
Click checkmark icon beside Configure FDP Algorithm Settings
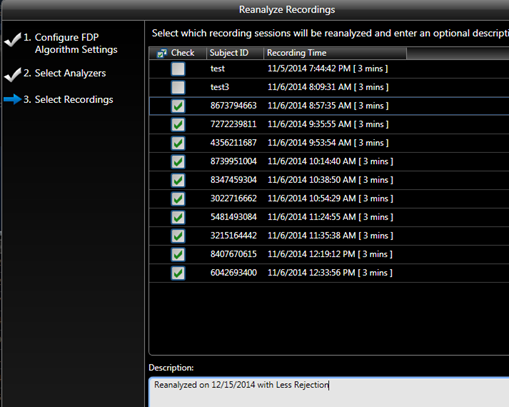pos(13,40)
